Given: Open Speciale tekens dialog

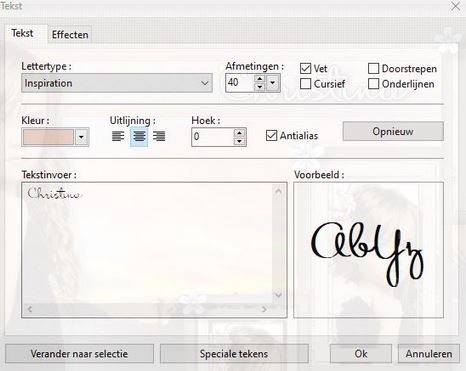Looking at the screenshot, I should tap(234, 354).
